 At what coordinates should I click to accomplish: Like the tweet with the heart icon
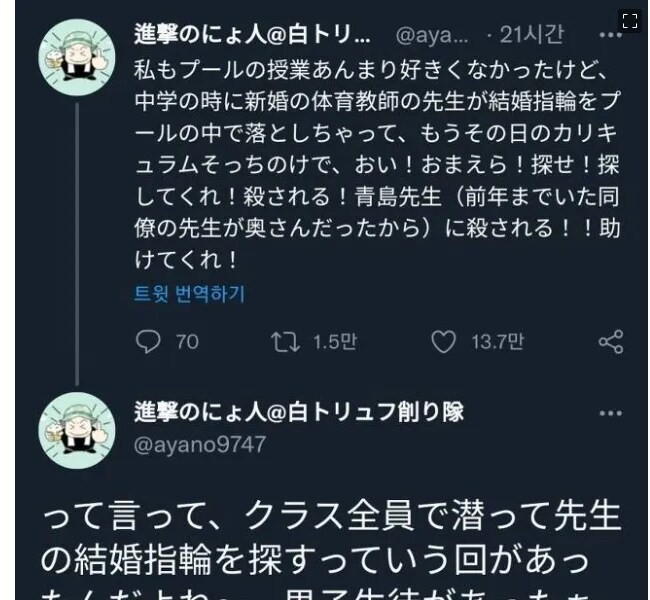point(443,342)
